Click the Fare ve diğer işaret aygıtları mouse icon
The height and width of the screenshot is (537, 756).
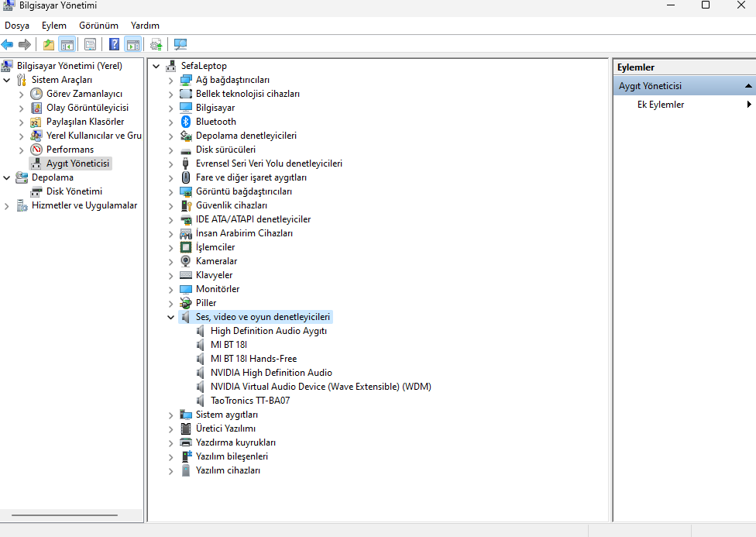(186, 177)
